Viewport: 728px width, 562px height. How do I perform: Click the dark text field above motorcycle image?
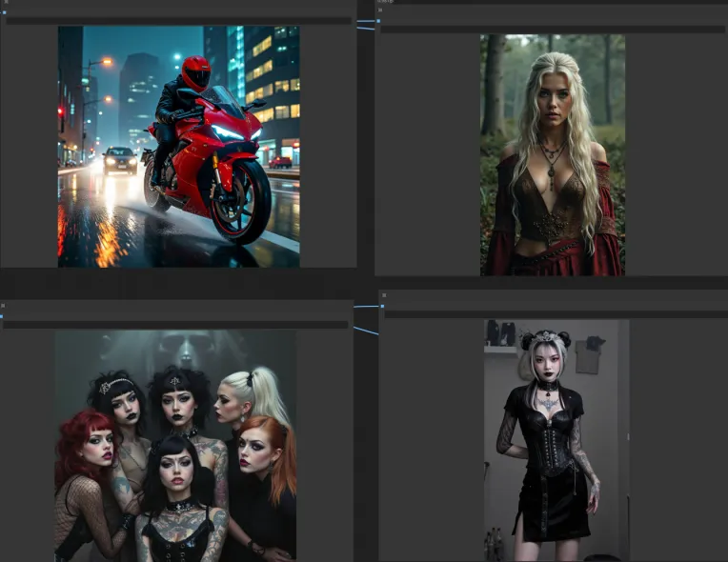[x=178, y=20]
